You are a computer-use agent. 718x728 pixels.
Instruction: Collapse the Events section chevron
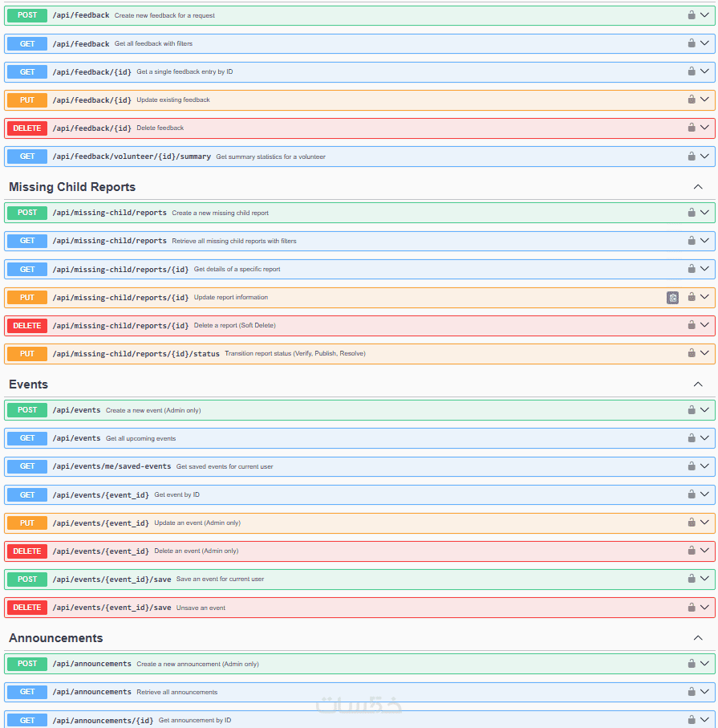698,384
